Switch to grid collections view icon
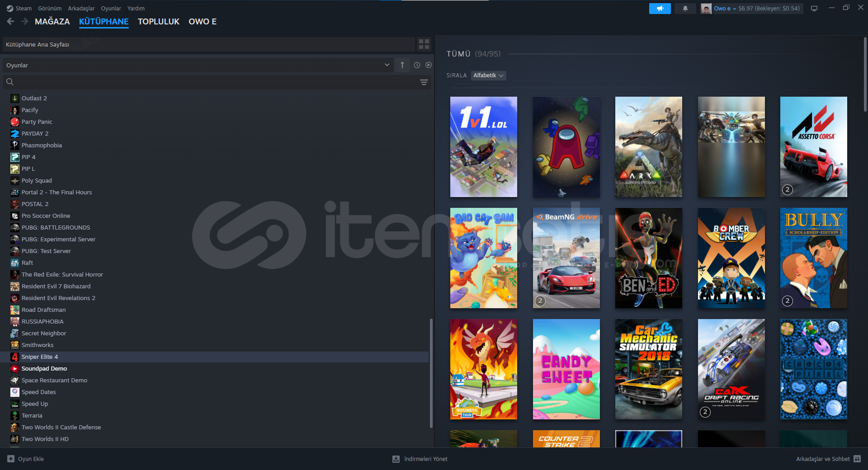 click(424, 44)
